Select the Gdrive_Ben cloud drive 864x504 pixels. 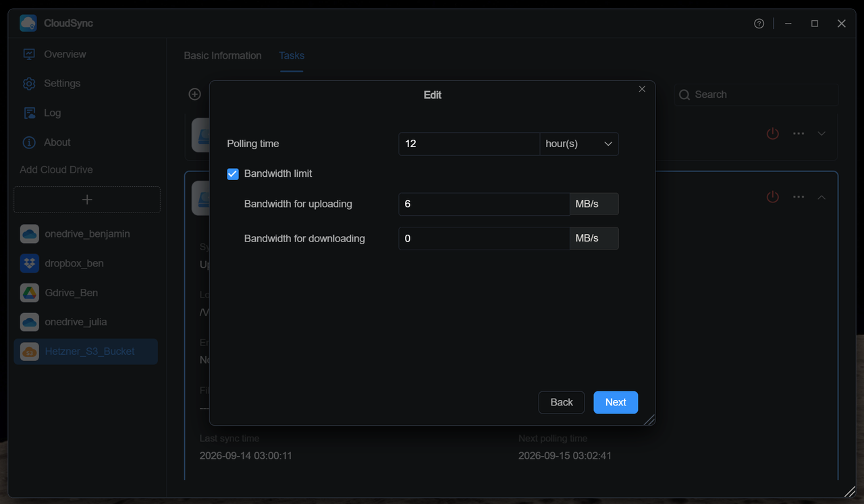tap(86, 293)
